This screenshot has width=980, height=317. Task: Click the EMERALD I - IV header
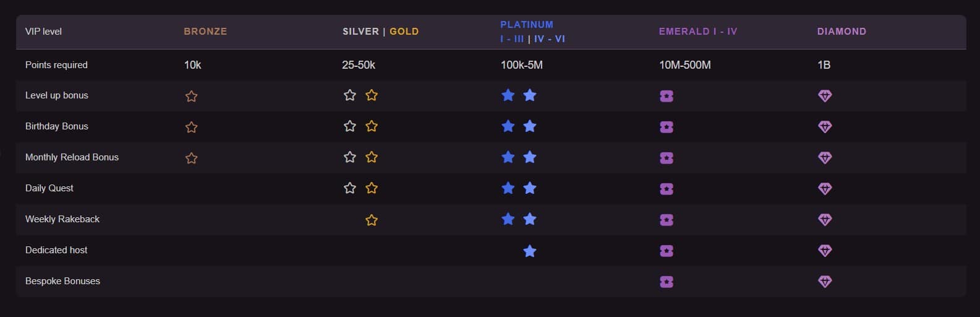[x=698, y=32]
